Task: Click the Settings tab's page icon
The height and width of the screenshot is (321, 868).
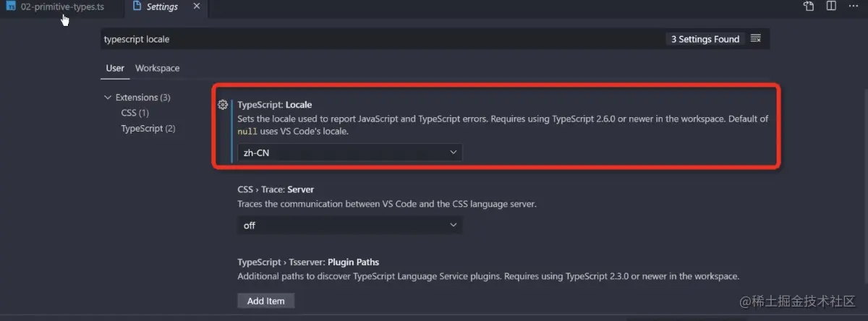Action: tap(137, 7)
